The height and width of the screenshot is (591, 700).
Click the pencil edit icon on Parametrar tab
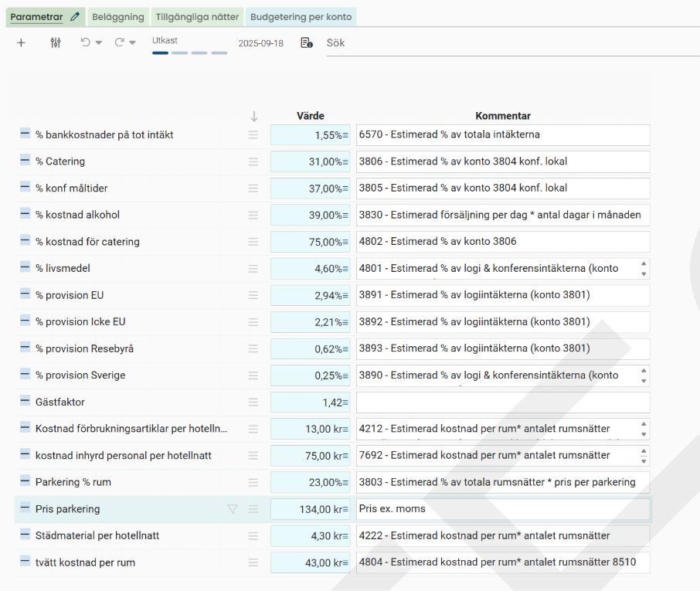point(74,15)
